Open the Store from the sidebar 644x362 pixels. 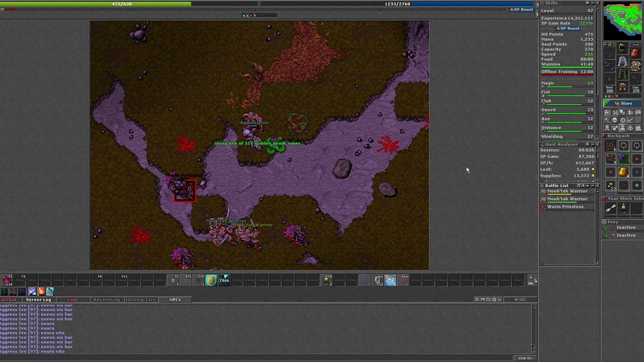click(623, 104)
